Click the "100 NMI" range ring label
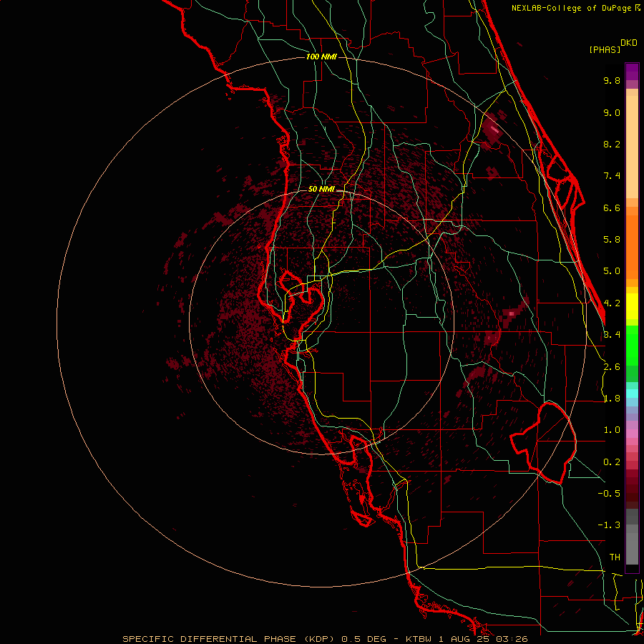The height and width of the screenshot is (644, 644). pos(321,57)
